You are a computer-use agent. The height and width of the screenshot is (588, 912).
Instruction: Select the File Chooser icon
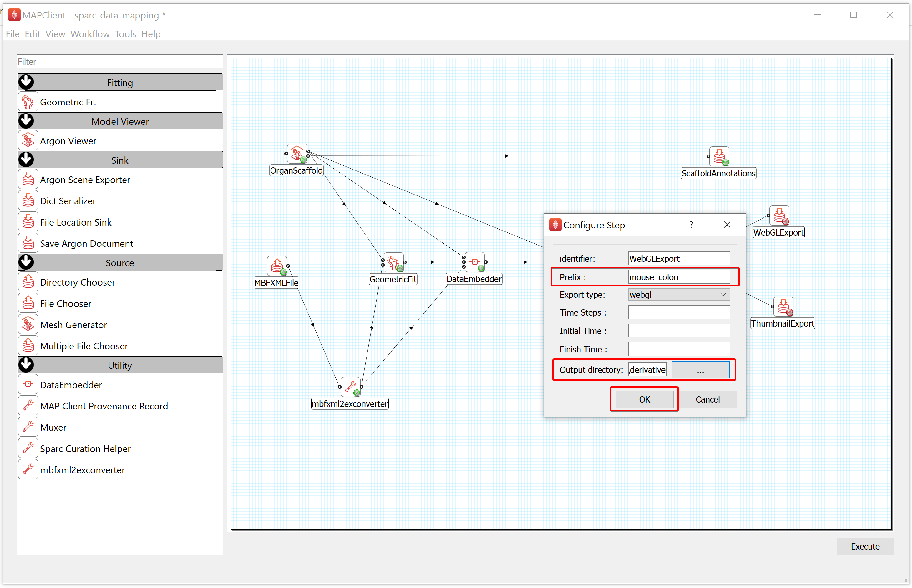[x=28, y=303]
